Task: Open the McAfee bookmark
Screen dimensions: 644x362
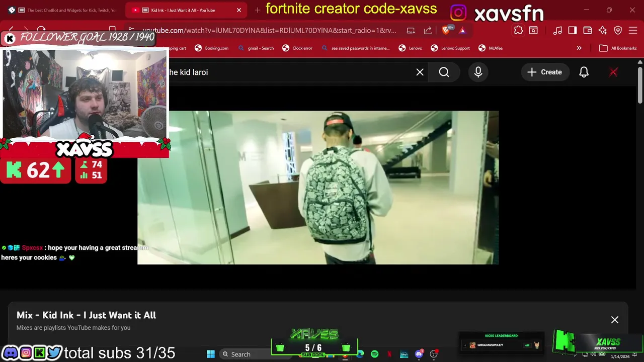Action: click(491, 48)
